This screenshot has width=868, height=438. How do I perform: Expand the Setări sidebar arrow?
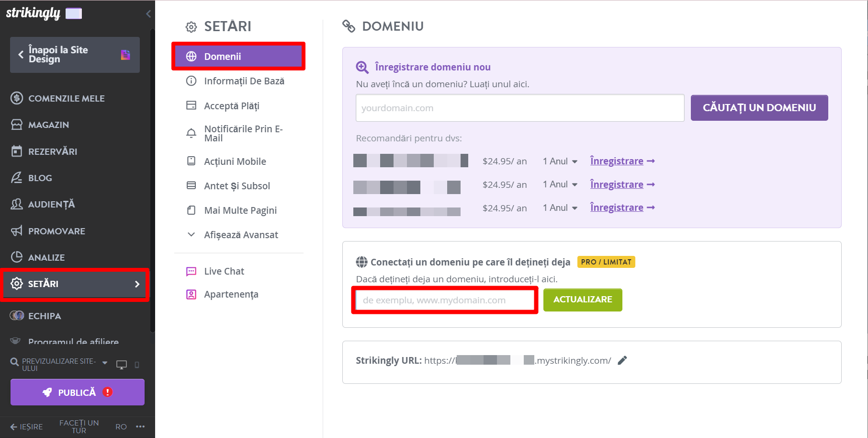click(x=137, y=284)
